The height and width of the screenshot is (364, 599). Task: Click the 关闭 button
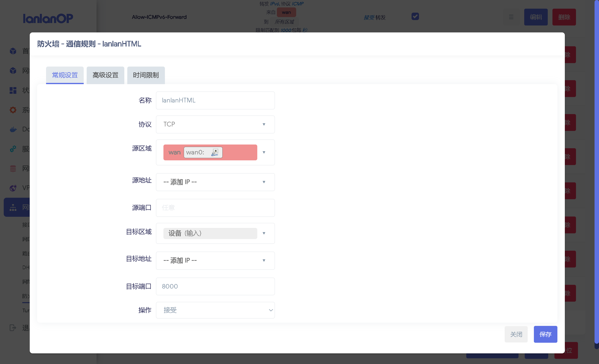click(x=516, y=334)
